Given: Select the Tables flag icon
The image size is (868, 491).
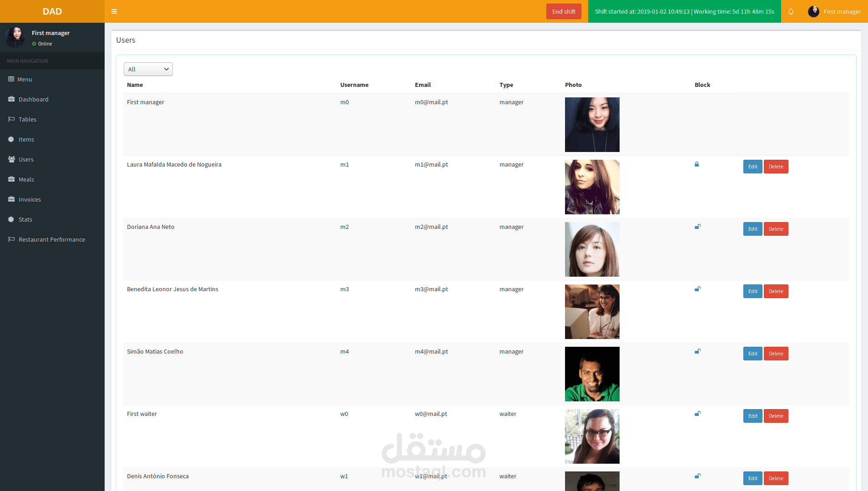Looking at the screenshot, I should coord(11,119).
